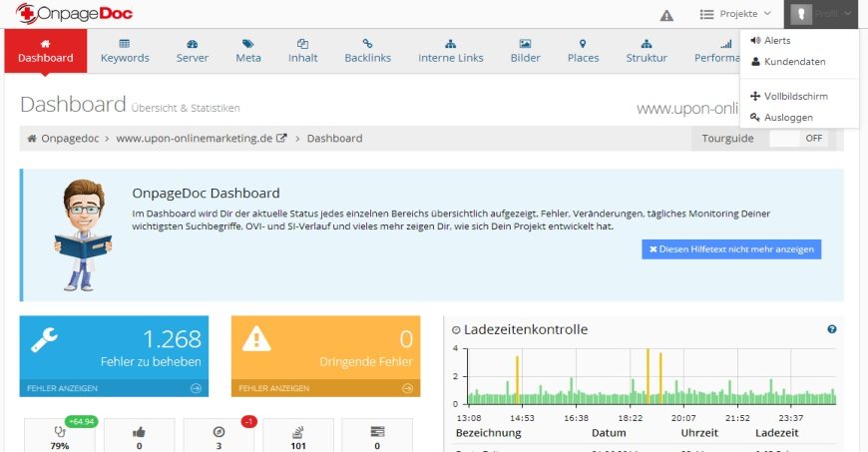Click the 1.268 Fehler zu beheben value
Image resolution: width=868 pixels, height=452 pixels.
[x=173, y=339]
